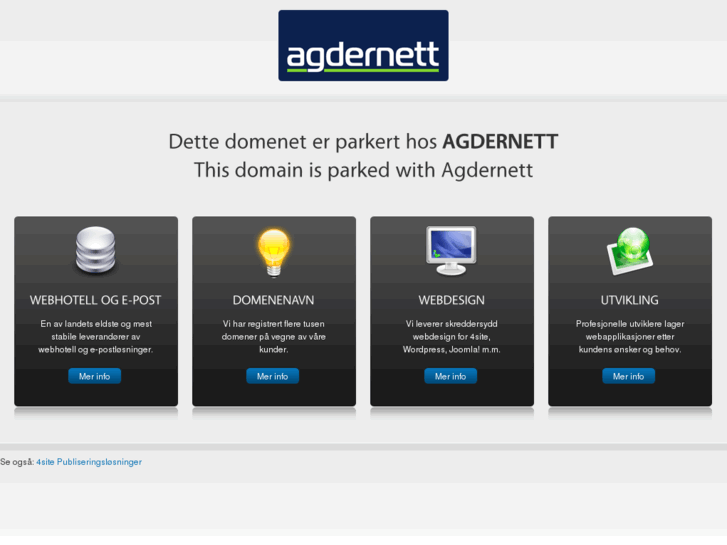Image resolution: width=727 pixels, height=545 pixels.
Task: Click the green globe icon for Utvikling
Action: pyautogui.click(x=630, y=250)
